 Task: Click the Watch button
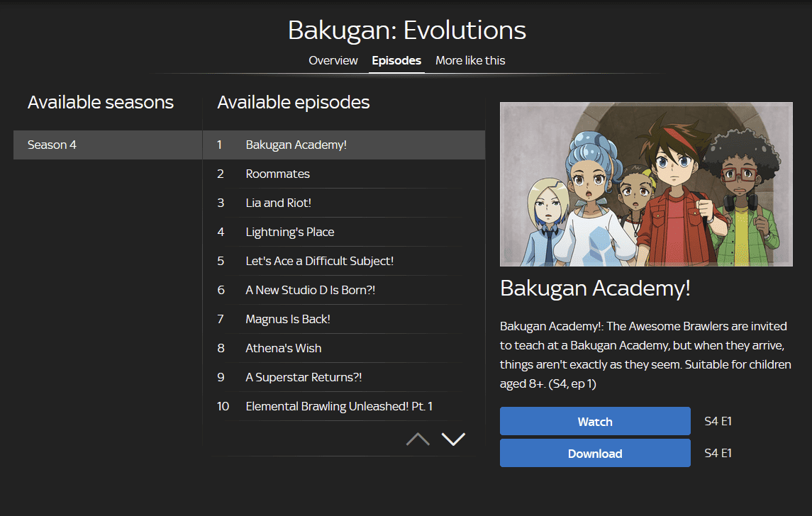click(594, 422)
